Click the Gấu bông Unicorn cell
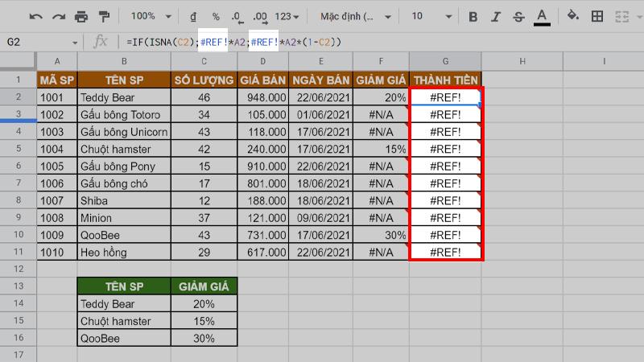Viewport: 644px width, 362px height. [x=124, y=132]
